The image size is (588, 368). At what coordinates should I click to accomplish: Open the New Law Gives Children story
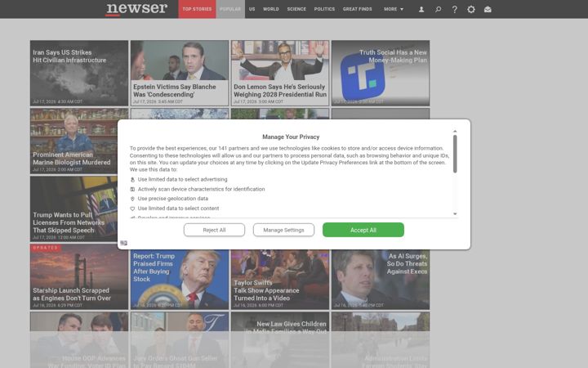[x=280, y=340]
